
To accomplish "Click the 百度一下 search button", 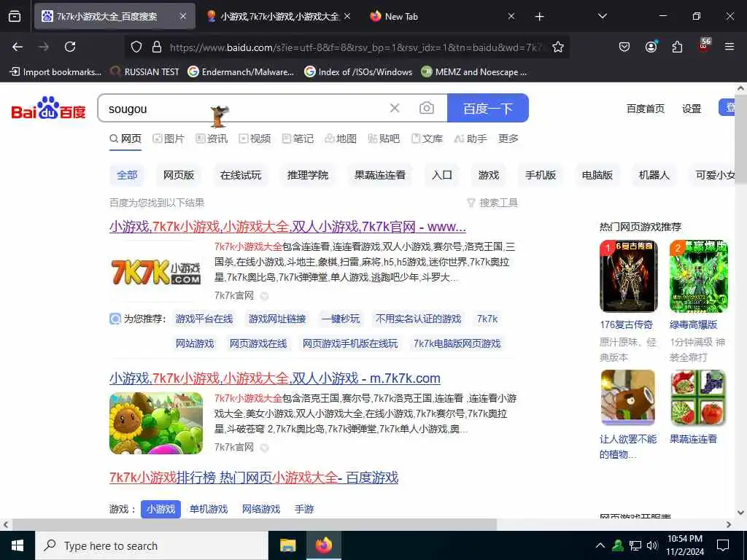I will click(x=488, y=108).
